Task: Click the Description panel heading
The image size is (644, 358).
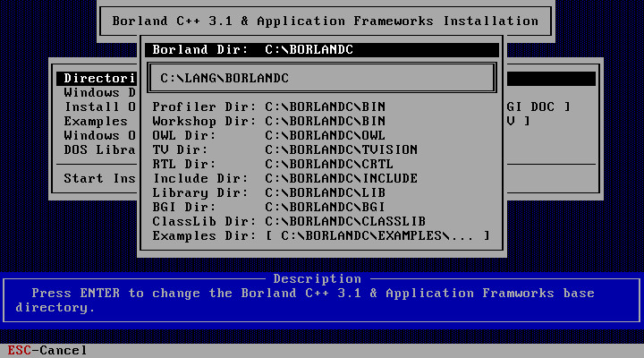Action: tap(317, 278)
